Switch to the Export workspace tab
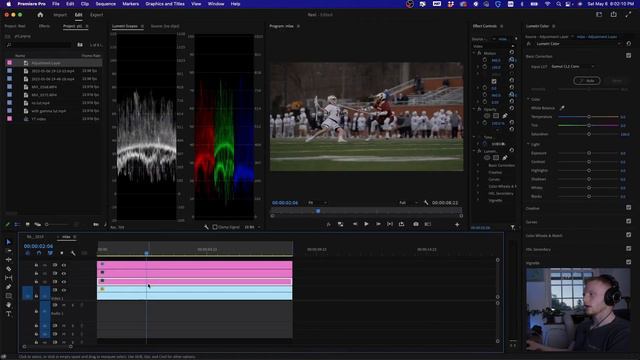This screenshot has width=640, height=360. click(97, 15)
